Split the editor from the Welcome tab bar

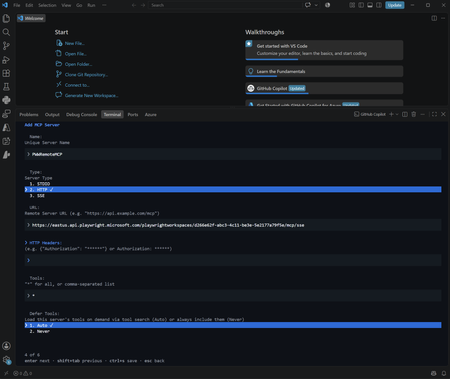(434, 18)
